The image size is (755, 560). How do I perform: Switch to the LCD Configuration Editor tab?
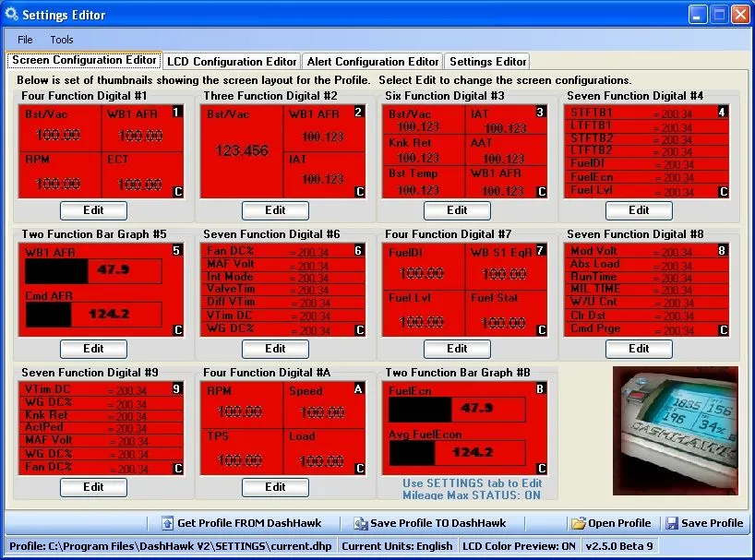coord(232,62)
